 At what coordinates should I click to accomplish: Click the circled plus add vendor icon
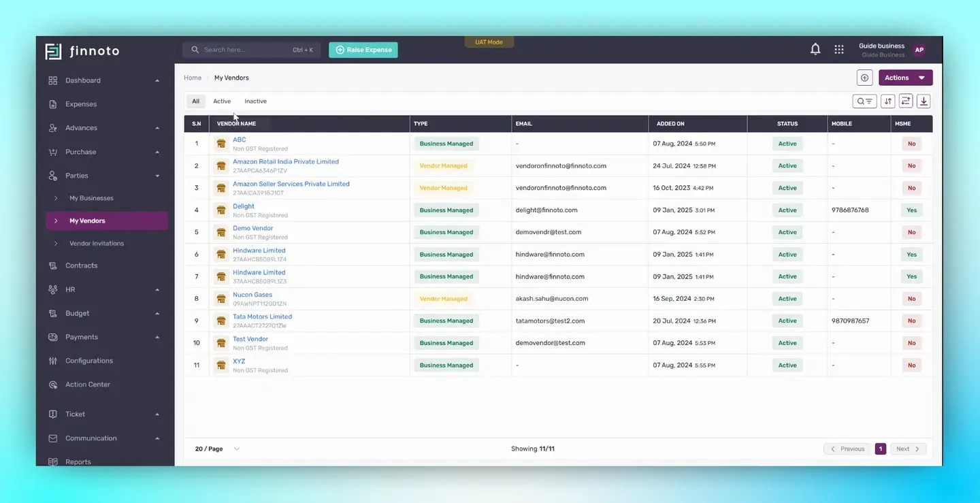coord(865,78)
